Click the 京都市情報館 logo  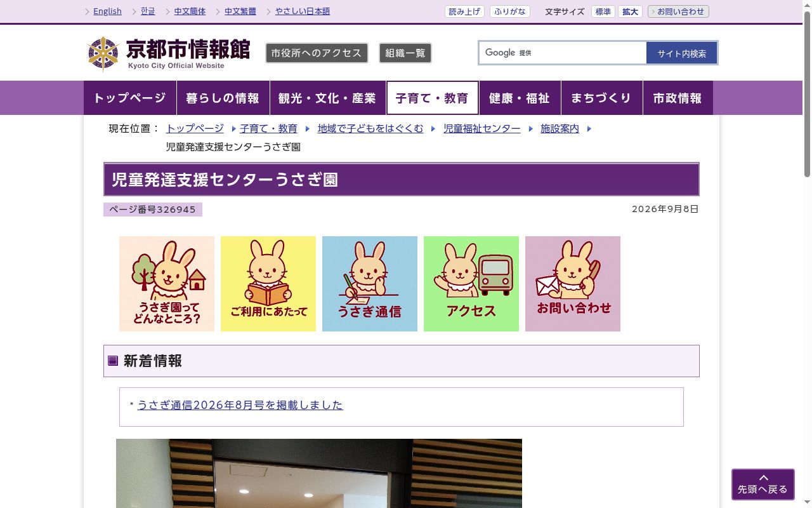coord(169,54)
